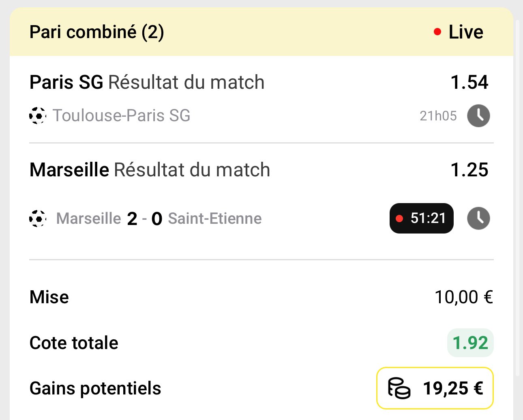The image size is (523, 420).
Task: Tap the red dot in match timer
Action: (399, 219)
